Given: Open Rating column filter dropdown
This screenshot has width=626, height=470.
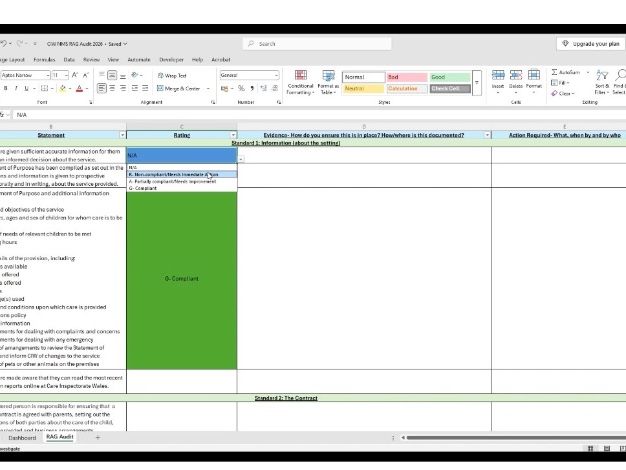Looking at the screenshot, I should click(x=233, y=135).
